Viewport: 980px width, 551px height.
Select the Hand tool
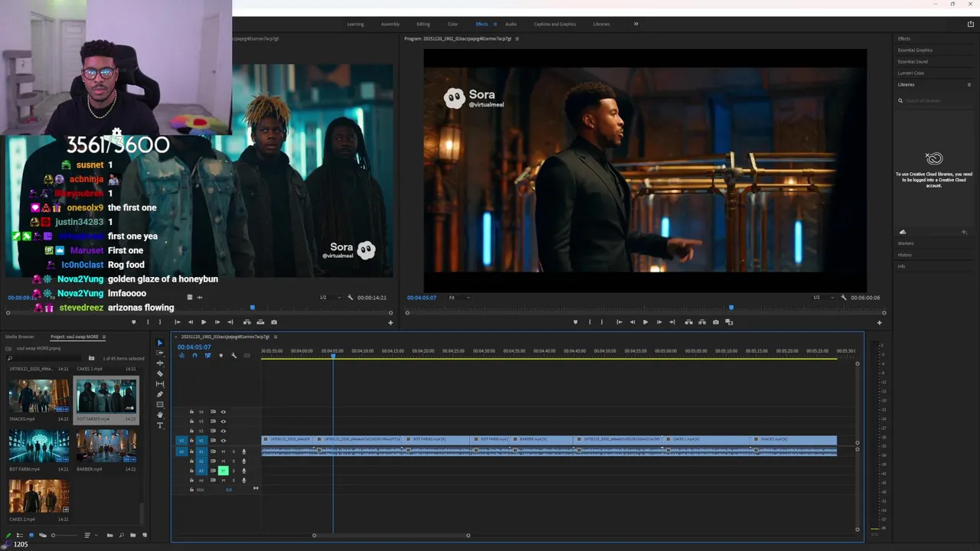[160, 415]
